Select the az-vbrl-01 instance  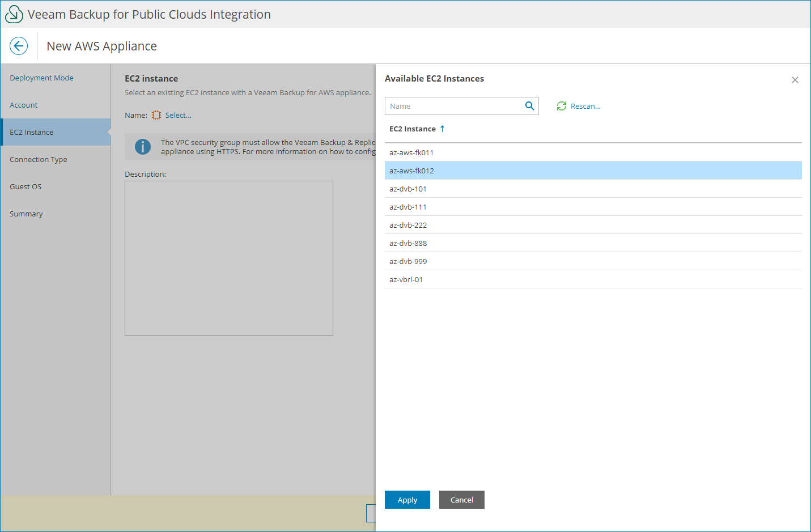click(406, 279)
